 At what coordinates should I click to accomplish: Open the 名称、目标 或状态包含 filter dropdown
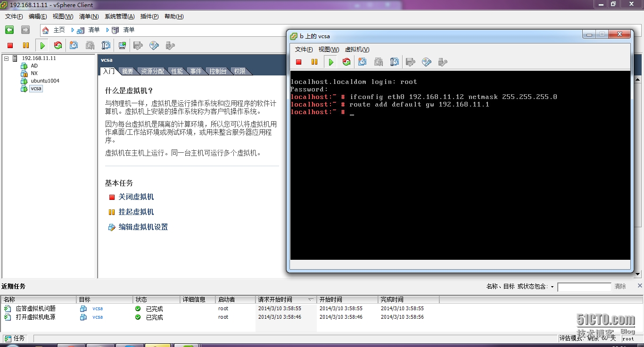tap(552, 287)
